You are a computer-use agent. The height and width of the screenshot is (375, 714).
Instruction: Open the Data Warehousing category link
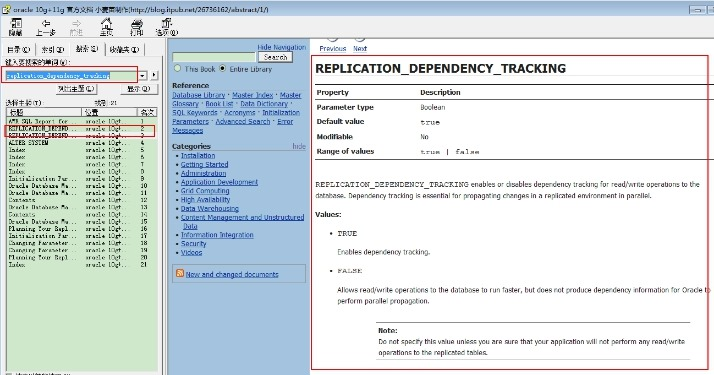[209, 208]
